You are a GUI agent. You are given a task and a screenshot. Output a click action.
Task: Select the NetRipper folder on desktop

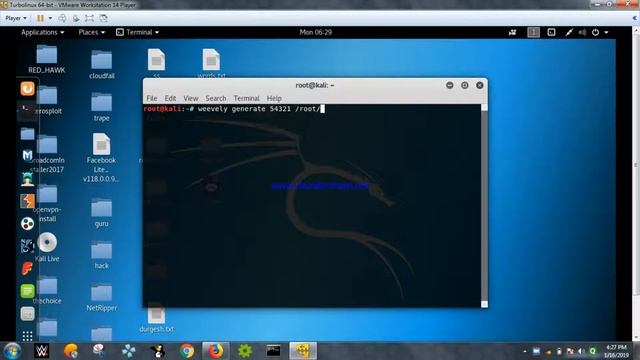(x=102, y=298)
